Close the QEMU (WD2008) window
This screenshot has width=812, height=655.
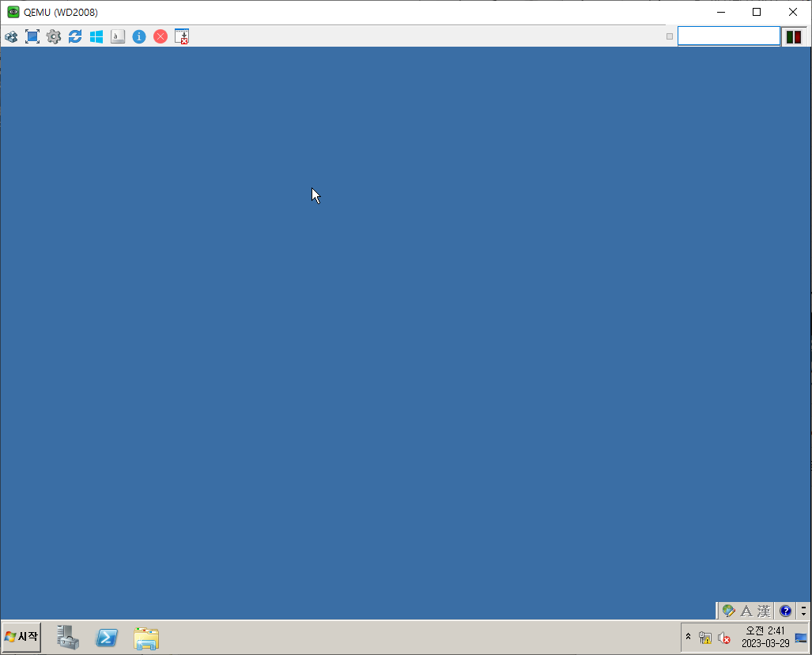pyautogui.click(x=793, y=12)
